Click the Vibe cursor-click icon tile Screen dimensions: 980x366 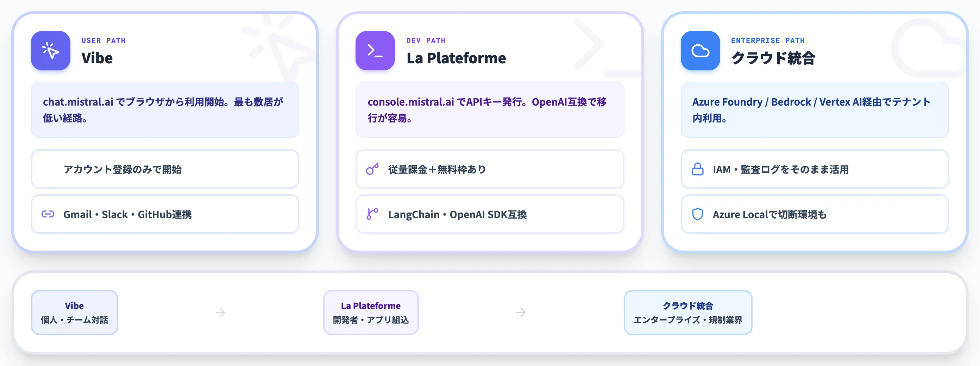pos(51,51)
